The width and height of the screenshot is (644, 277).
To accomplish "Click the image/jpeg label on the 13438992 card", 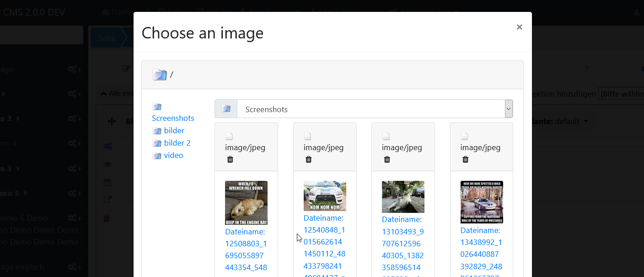I will coord(480,147).
